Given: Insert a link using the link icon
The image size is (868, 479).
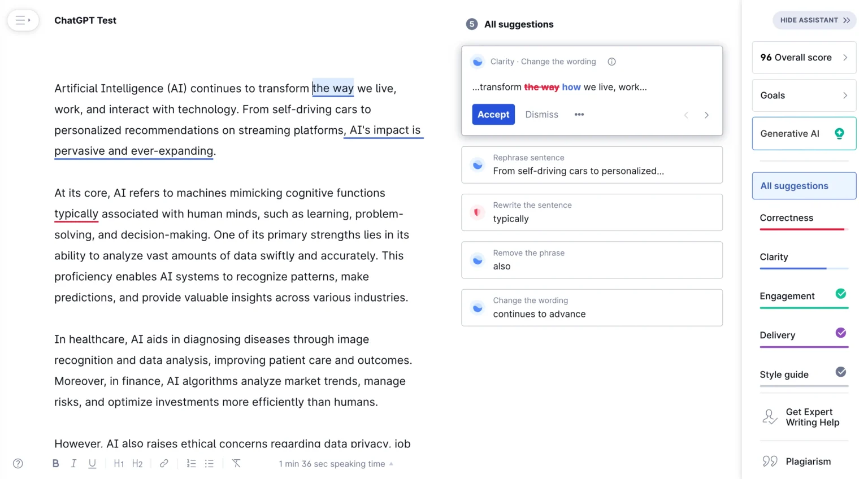Looking at the screenshot, I should click(164, 464).
